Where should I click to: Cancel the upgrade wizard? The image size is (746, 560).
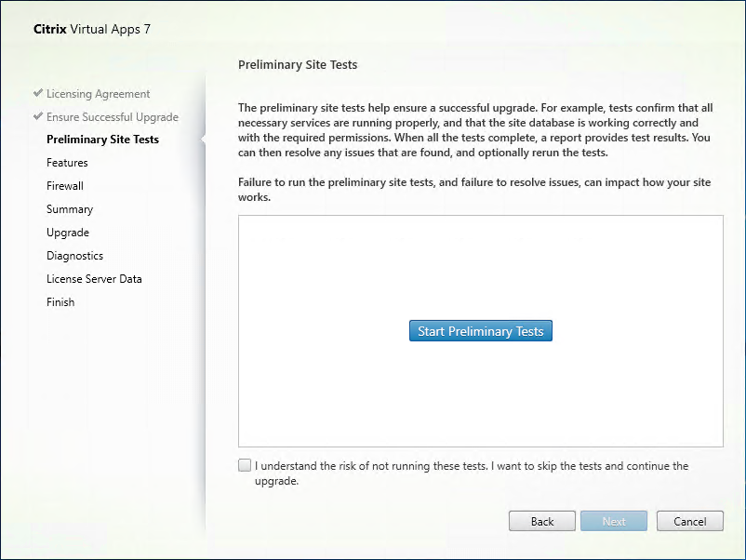pos(690,522)
